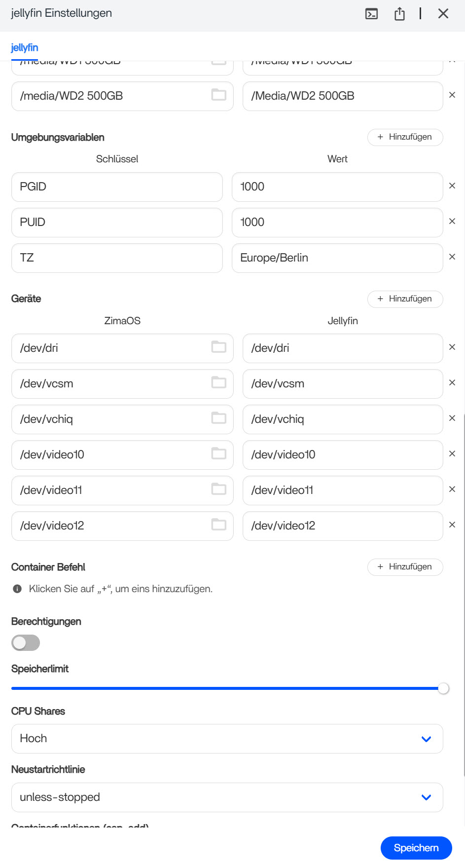Click the export/share icon in the header

[x=399, y=14]
